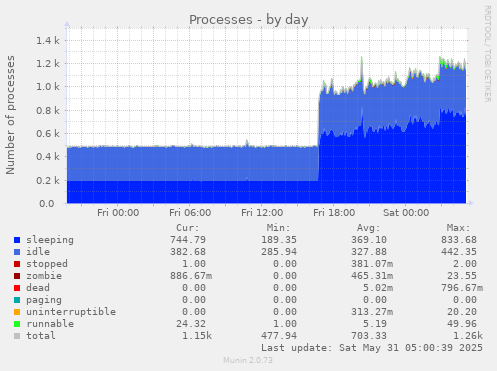This screenshot has height=371, width=497.
Task: Select the 'sleeping' legend label
Action: [50, 240]
